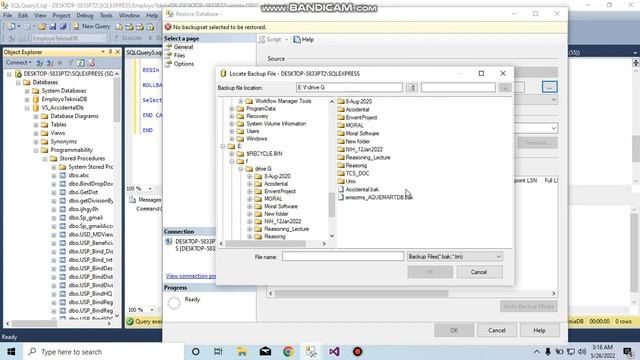Image resolution: width=640 pixels, height=360 pixels.
Task: Expand the Tables node in Object Explorer
Action: click(36, 125)
